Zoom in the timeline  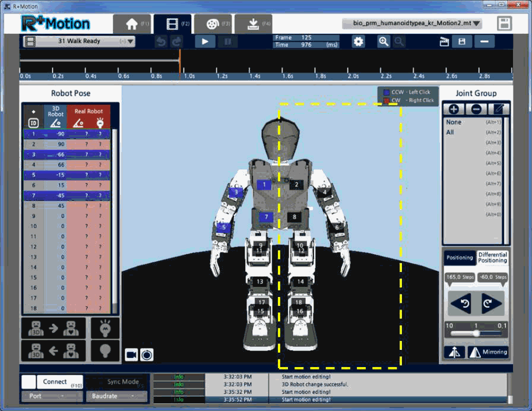point(384,42)
